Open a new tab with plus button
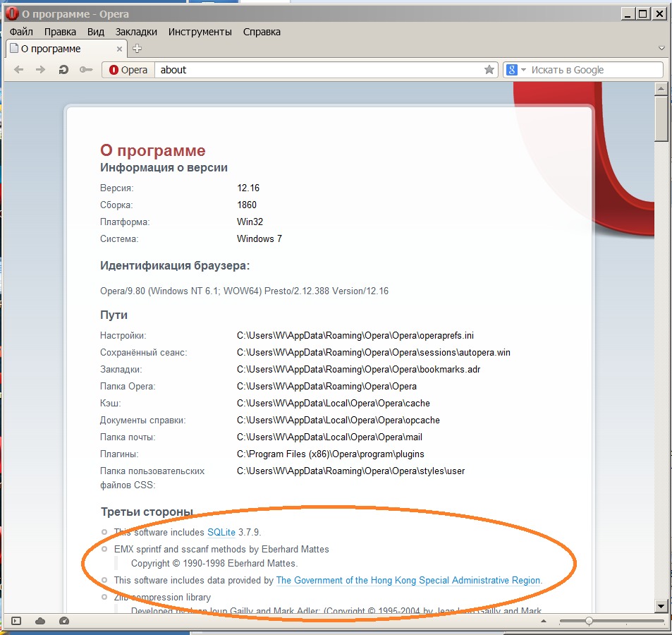 (x=138, y=49)
